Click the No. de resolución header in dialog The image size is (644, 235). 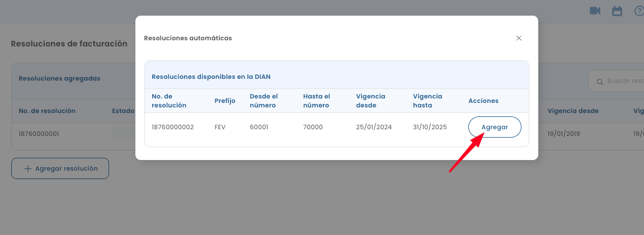click(169, 101)
